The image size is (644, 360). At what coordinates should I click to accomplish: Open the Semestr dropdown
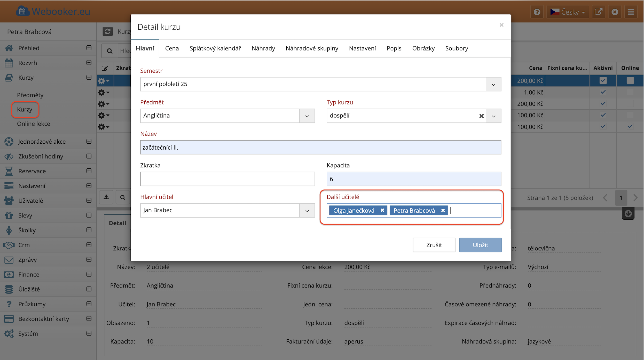tap(493, 84)
